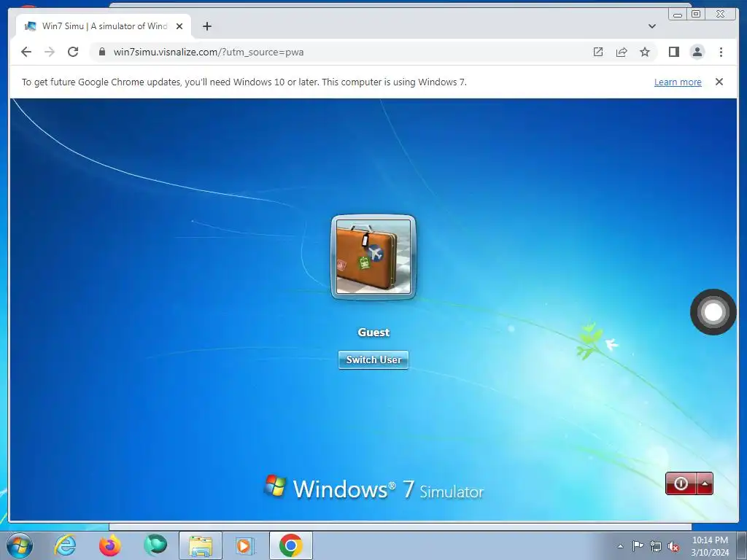Launch Firefox from the taskbar
Image resolution: width=747 pixels, height=560 pixels.
click(x=109, y=545)
